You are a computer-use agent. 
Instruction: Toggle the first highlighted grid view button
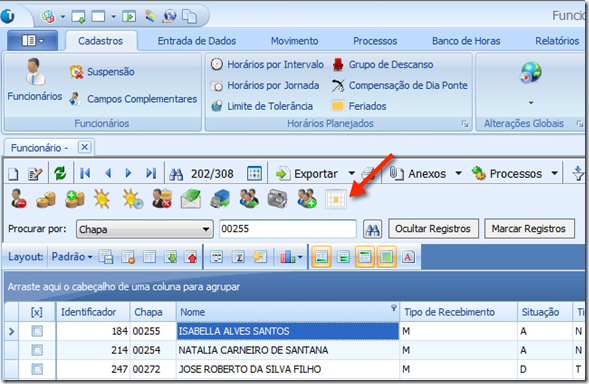[x=321, y=257]
